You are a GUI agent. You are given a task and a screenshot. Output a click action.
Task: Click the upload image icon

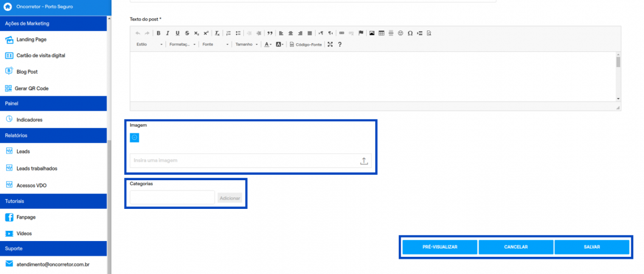click(x=364, y=161)
